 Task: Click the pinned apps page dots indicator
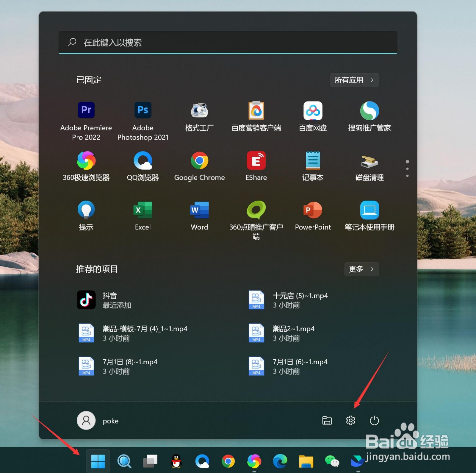(407, 169)
